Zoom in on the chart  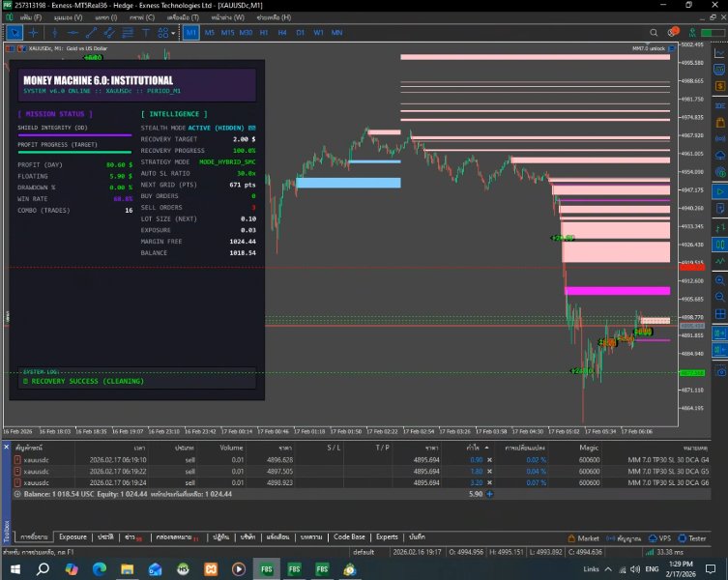click(720, 280)
